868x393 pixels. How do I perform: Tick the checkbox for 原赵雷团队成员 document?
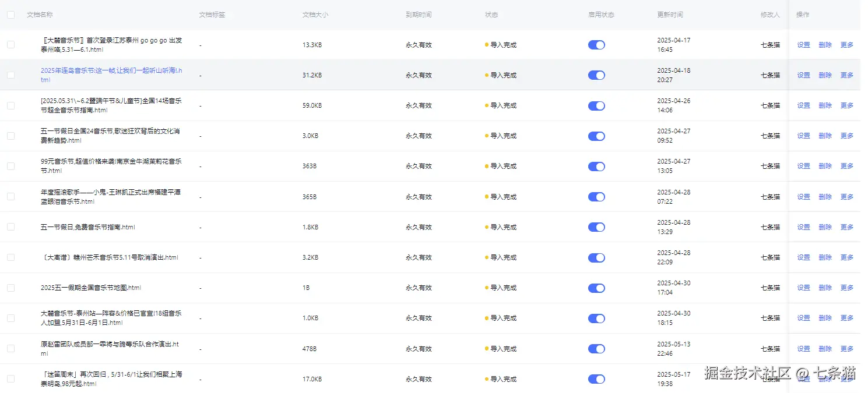[11, 348]
